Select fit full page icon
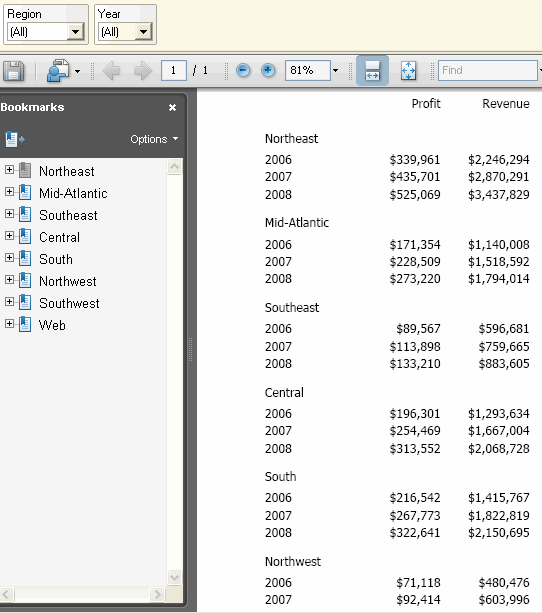The height and width of the screenshot is (613, 542). tap(408, 71)
